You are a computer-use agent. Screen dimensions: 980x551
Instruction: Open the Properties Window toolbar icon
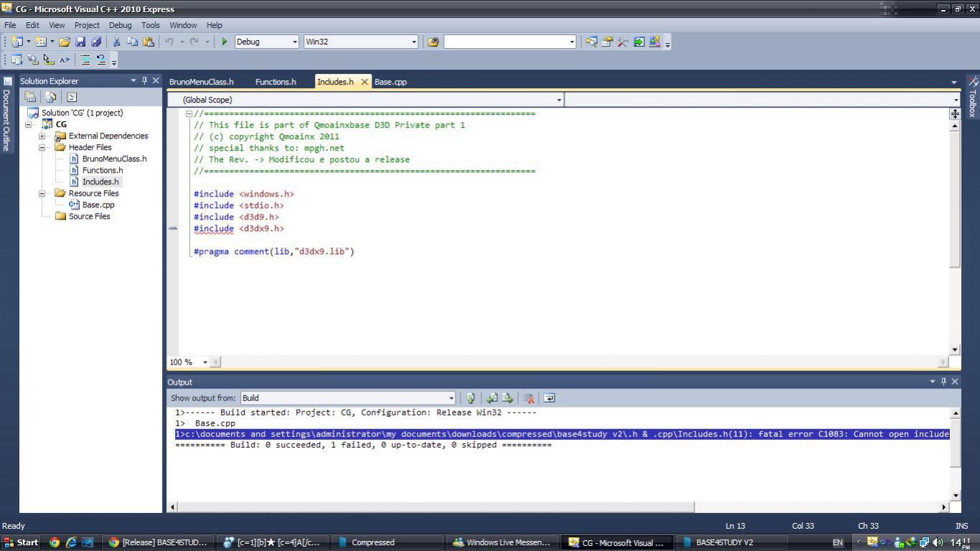[607, 42]
